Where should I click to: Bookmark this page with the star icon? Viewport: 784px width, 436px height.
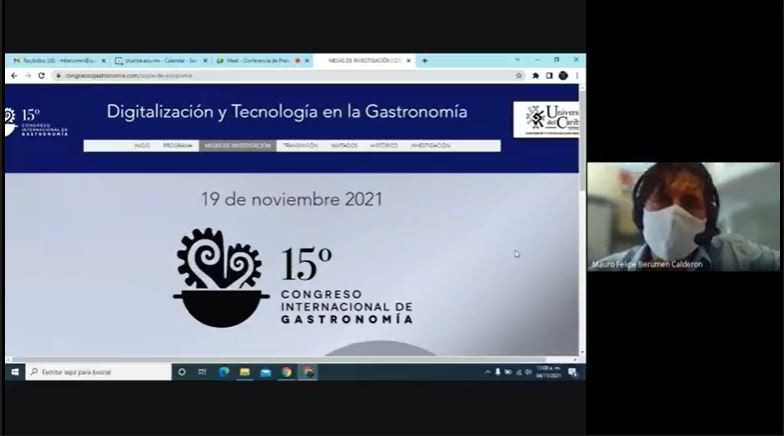coord(519,76)
